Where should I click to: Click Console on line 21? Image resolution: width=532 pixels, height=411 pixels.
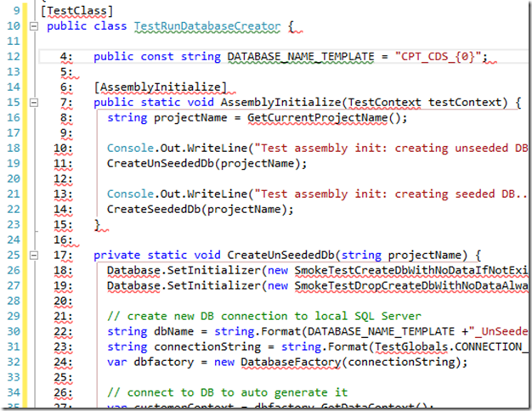pos(130,194)
